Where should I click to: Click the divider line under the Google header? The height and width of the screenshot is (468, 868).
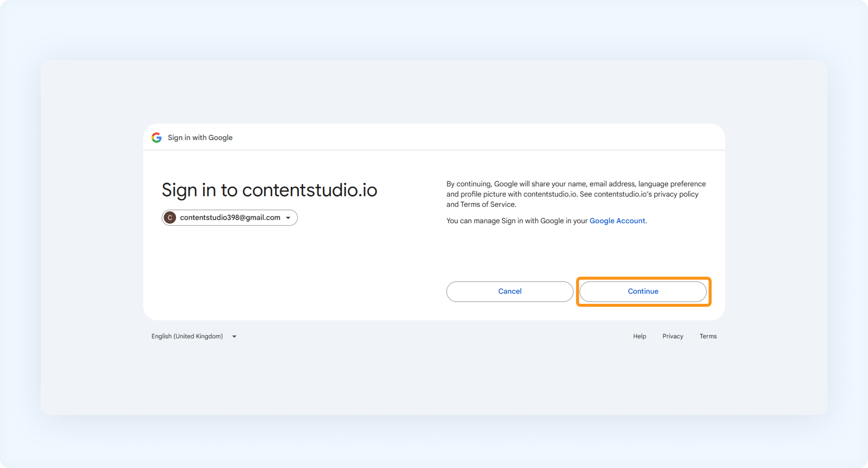(434, 150)
